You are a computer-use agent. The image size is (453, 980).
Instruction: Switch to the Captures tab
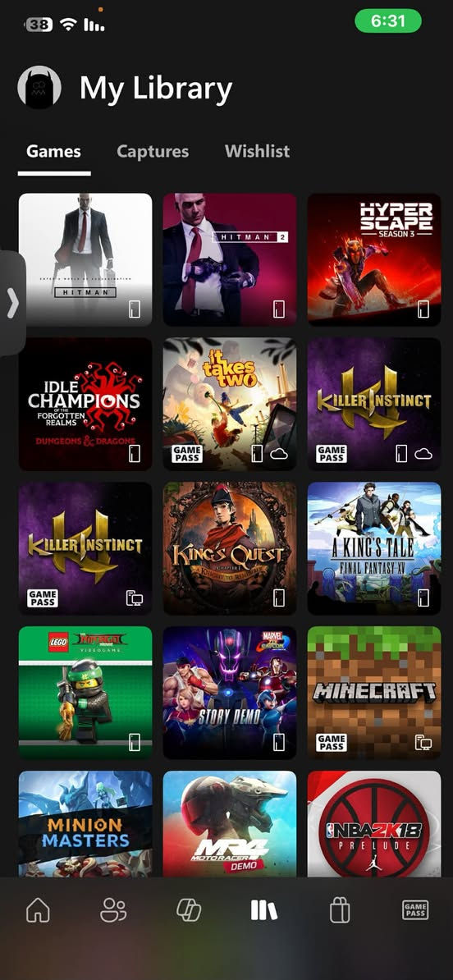(153, 151)
